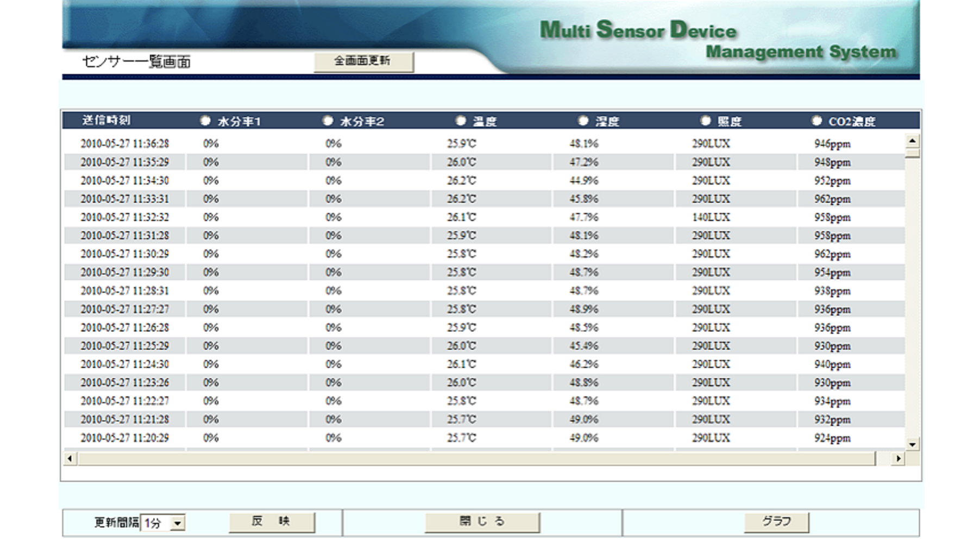This screenshot has height=542, width=980.
Task: Select the 水分率2 radio button
Action: [328, 121]
